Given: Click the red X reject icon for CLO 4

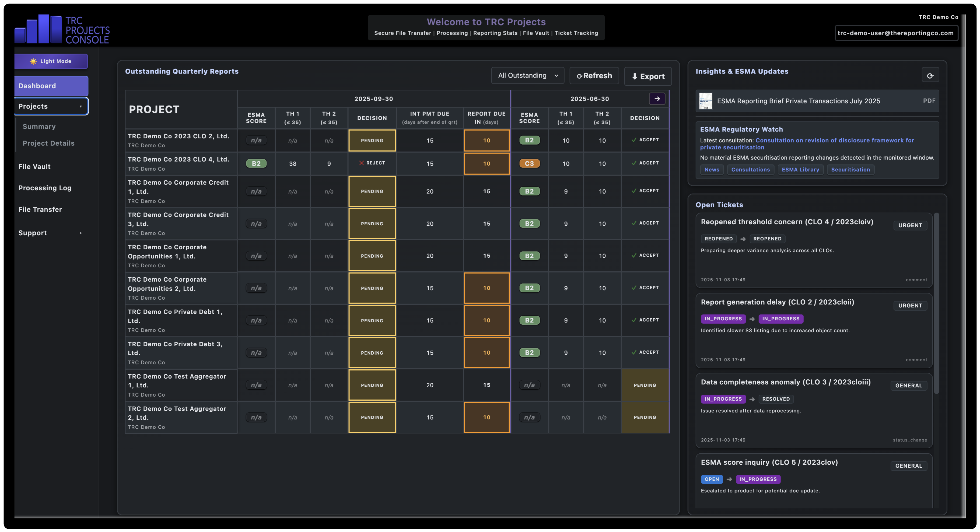Looking at the screenshot, I should click(362, 163).
